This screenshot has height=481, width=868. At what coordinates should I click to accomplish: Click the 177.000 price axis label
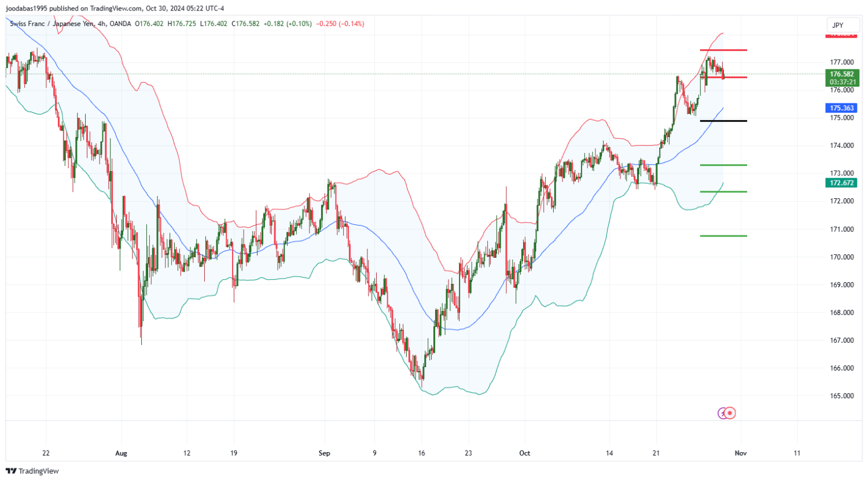[x=842, y=62]
